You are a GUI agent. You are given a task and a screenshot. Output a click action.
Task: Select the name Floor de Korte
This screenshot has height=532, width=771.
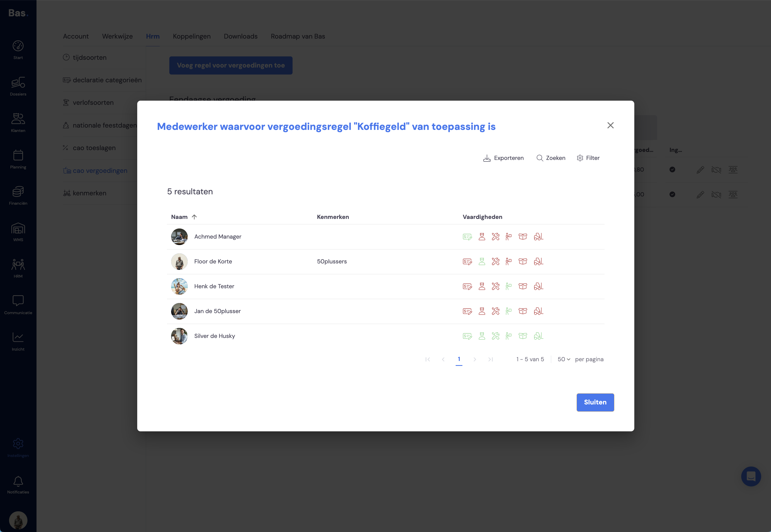click(x=213, y=262)
